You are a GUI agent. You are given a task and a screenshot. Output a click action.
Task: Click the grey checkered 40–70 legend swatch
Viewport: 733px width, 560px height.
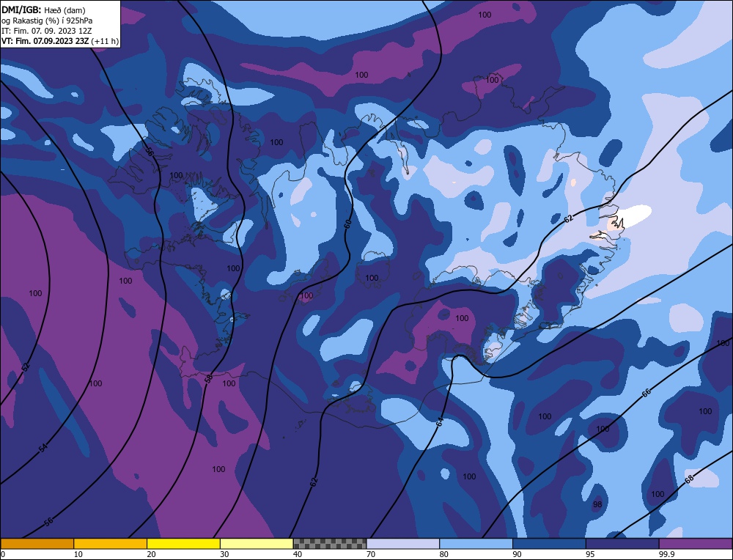coord(330,544)
